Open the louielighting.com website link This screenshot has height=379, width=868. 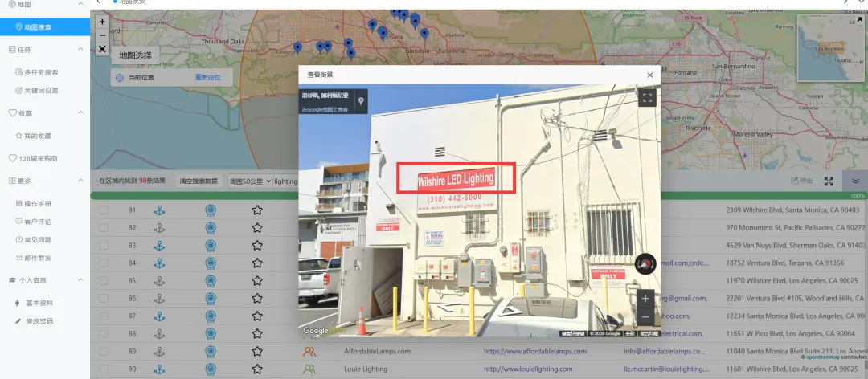(527, 369)
